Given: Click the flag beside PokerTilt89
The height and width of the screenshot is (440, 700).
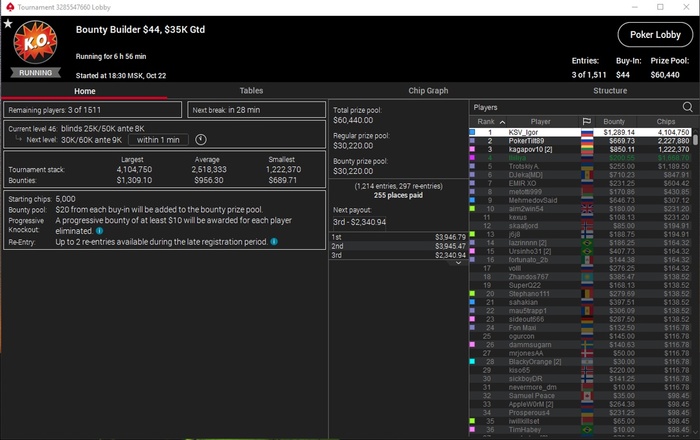Looking at the screenshot, I should [x=587, y=141].
